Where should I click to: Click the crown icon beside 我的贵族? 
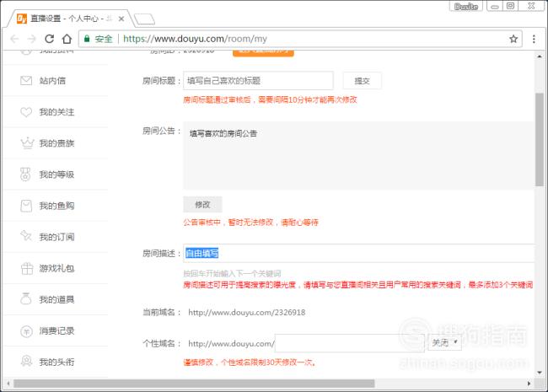click(x=27, y=143)
